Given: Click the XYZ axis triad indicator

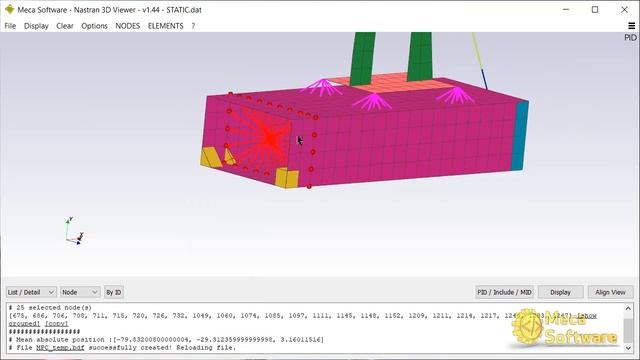Looking at the screenshot, I should 74,231.
